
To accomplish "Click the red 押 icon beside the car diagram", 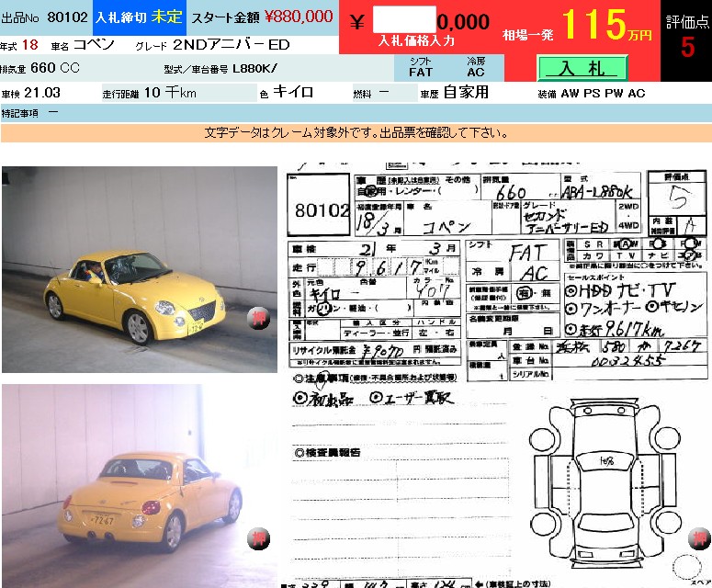I will (699, 539).
